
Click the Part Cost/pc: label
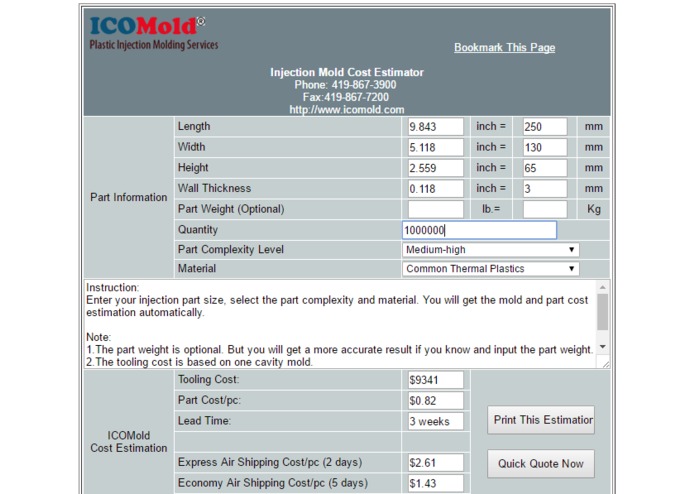click(x=209, y=400)
